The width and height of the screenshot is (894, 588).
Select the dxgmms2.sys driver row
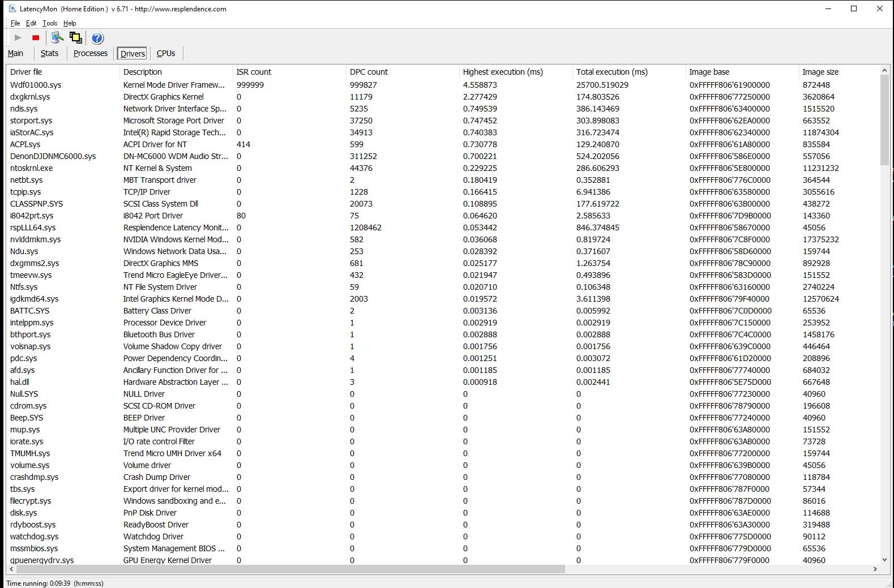[443, 263]
